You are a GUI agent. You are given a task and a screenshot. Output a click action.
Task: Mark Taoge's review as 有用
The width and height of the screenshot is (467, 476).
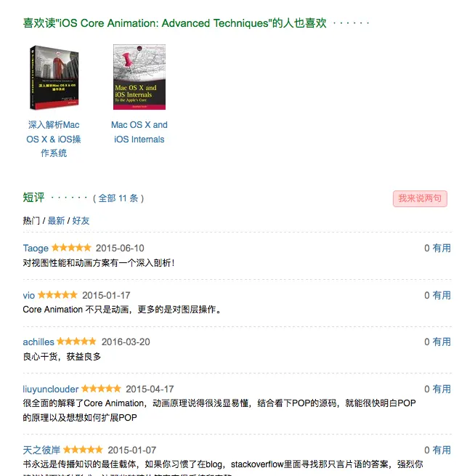pyautogui.click(x=442, y=249)
